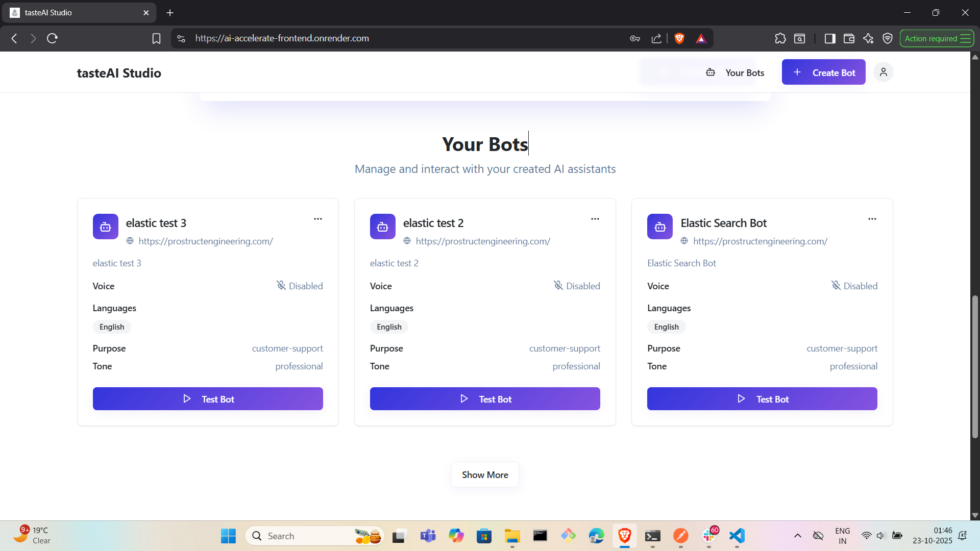This screenshot has width=980, height=551.
Task: Reload the page
Action: [x=52, y=38]
